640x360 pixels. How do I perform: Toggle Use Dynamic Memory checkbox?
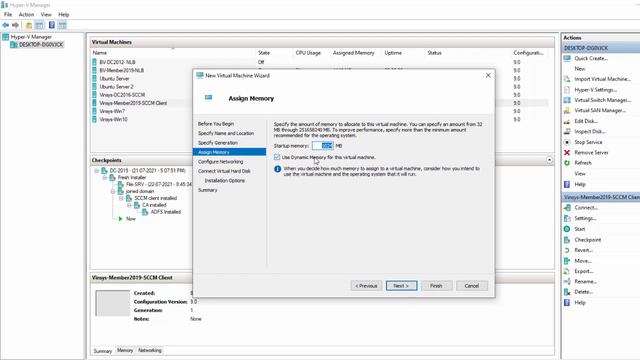pos(277,157)
